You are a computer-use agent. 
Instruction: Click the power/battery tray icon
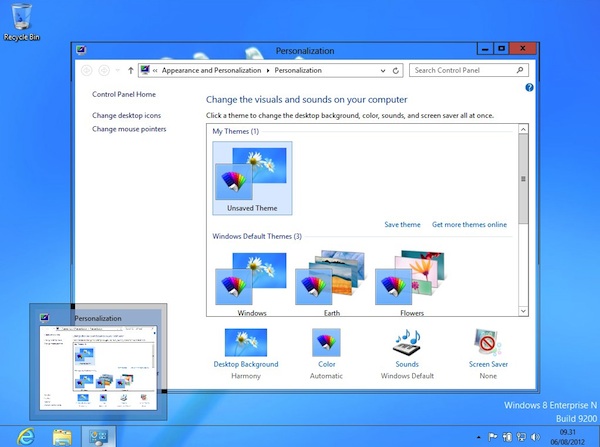tap(507, 437)
